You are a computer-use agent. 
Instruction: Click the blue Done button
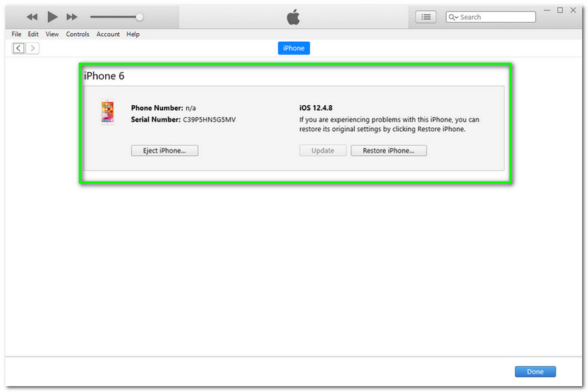click(x=535, y=371)
